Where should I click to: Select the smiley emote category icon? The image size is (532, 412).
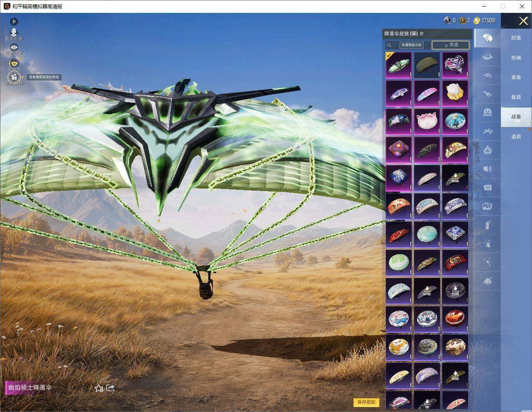tap(488, 113)
